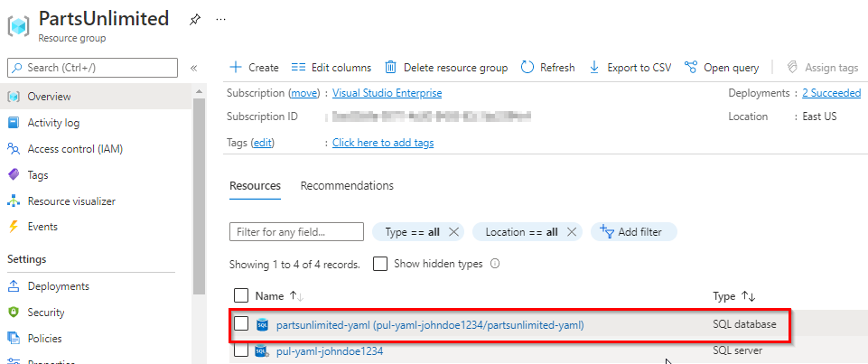Switch to the Resources tab
Viewport: 868px width, 364px height.
[x=255, y=186]
